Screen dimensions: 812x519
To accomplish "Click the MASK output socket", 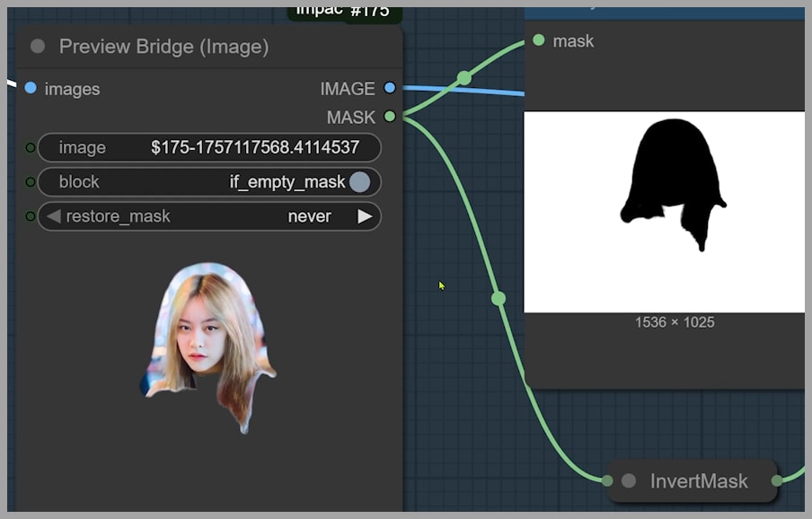I will (389, 116).
